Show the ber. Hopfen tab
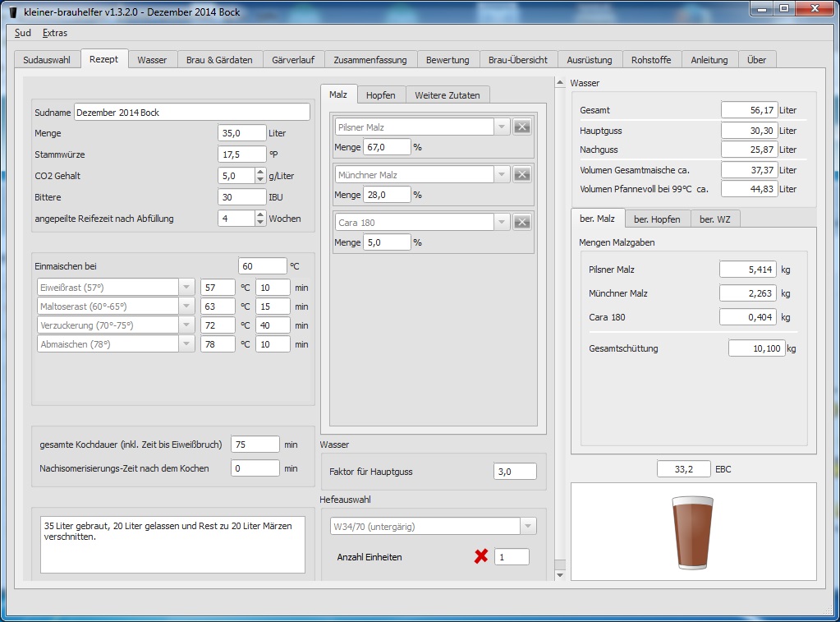The height and width of the screenshot is (622, 840). pos(657,219)
